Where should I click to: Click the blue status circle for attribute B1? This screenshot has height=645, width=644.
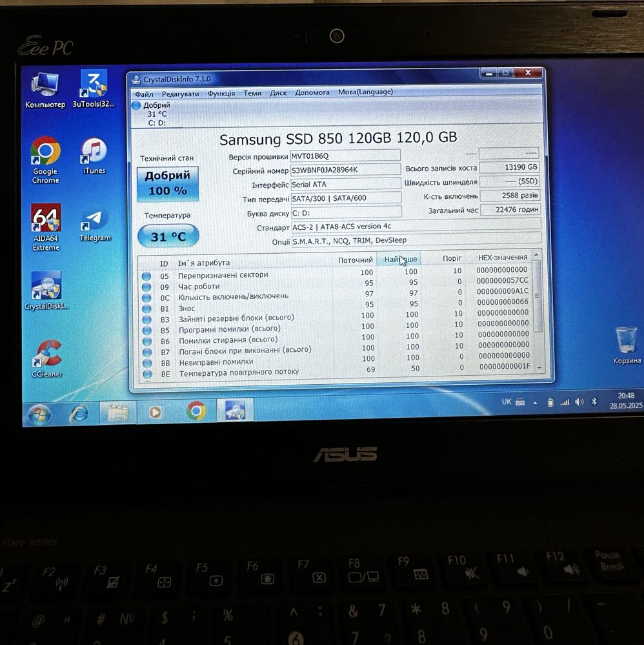click(x=147, y=309)
